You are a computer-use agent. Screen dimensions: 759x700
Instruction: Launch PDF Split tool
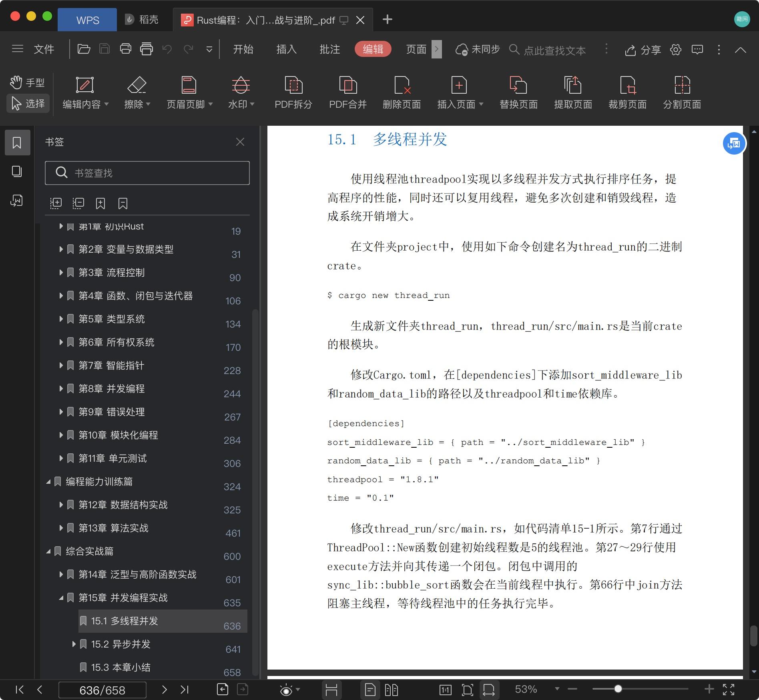click(293, 93)
